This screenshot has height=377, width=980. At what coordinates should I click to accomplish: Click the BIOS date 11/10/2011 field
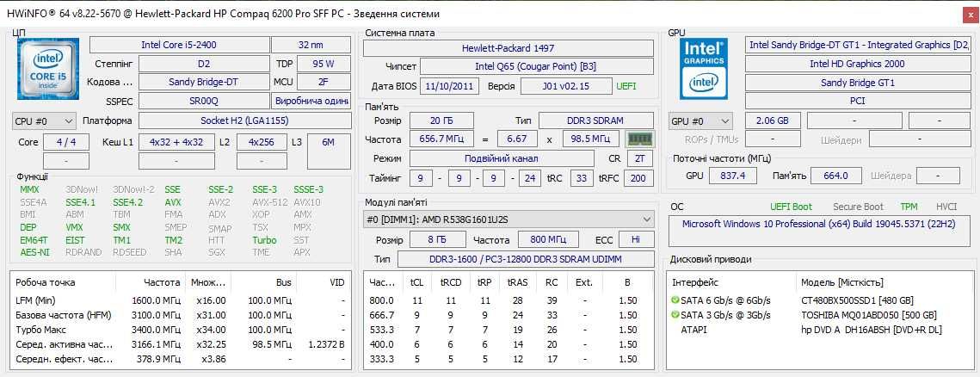[x=449, y=86]
